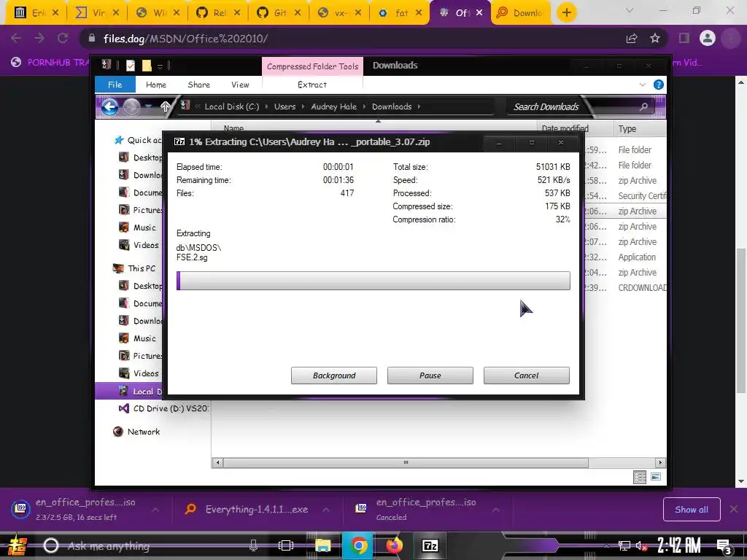This screenshot has height=560, width=747.
Task: Click Explorer properties quick access icon
Action: click(x=131, y=65)
